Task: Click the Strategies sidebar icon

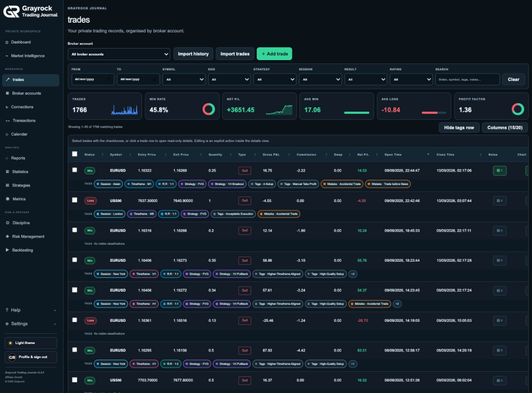Action: point(7,185)
